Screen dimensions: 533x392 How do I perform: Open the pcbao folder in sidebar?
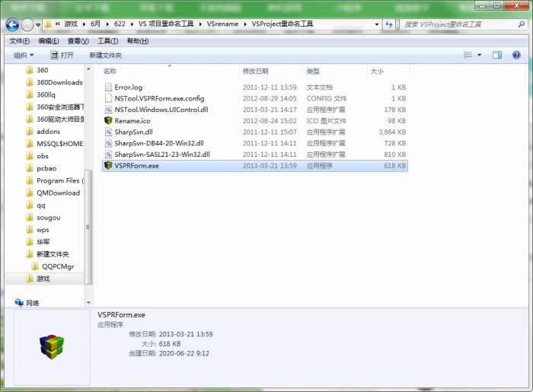click(41, 168)
